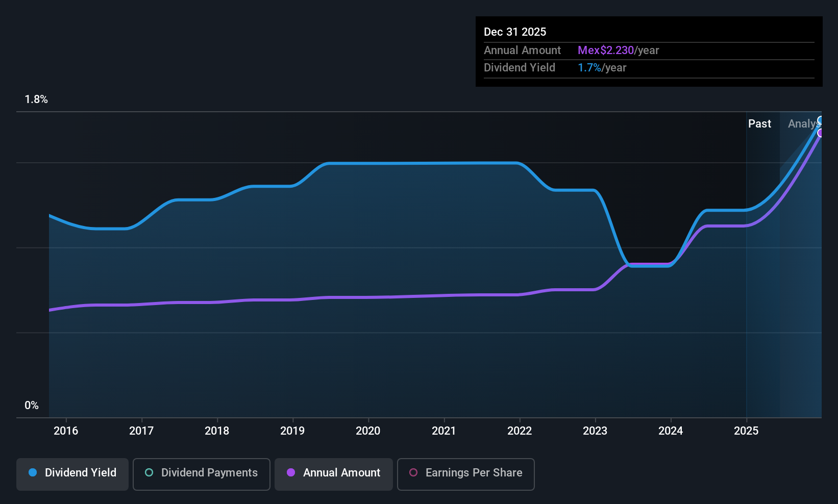Toggle the Dividend Yield legend button

click(72, 474)
